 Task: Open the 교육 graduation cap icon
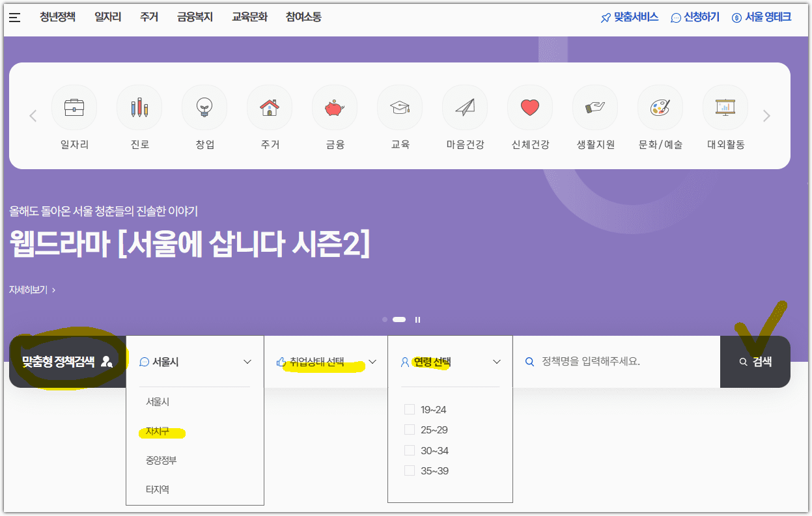pos(399,107)
